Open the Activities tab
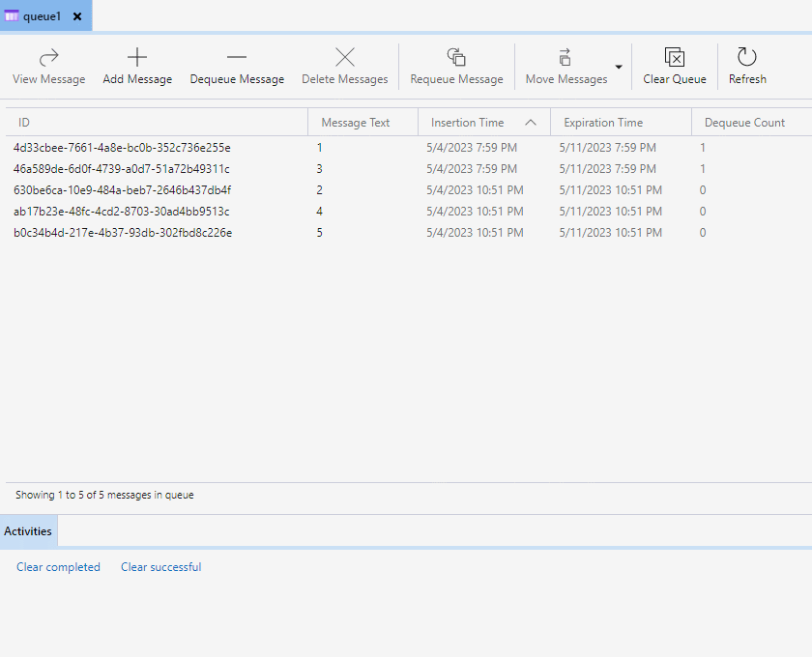This screenshot has height=657, width=812. (28, 530)
